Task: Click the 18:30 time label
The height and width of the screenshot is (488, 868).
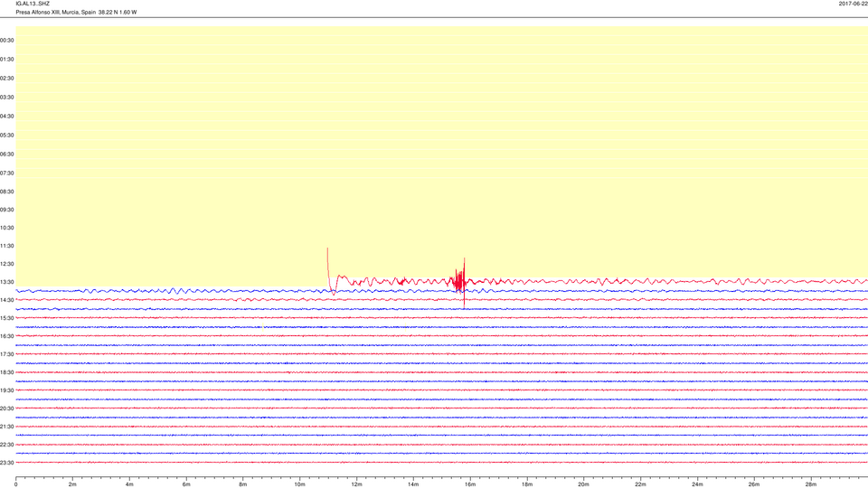Action: tap(7, 372)
